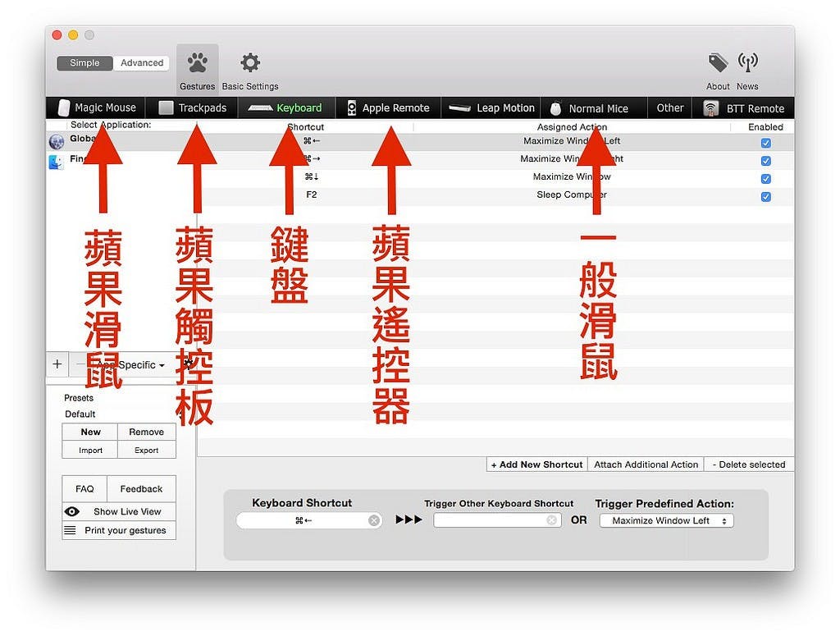Add an application with the plus button
Image resolution: width=840 pixels, height=636 pixels.
57,364
